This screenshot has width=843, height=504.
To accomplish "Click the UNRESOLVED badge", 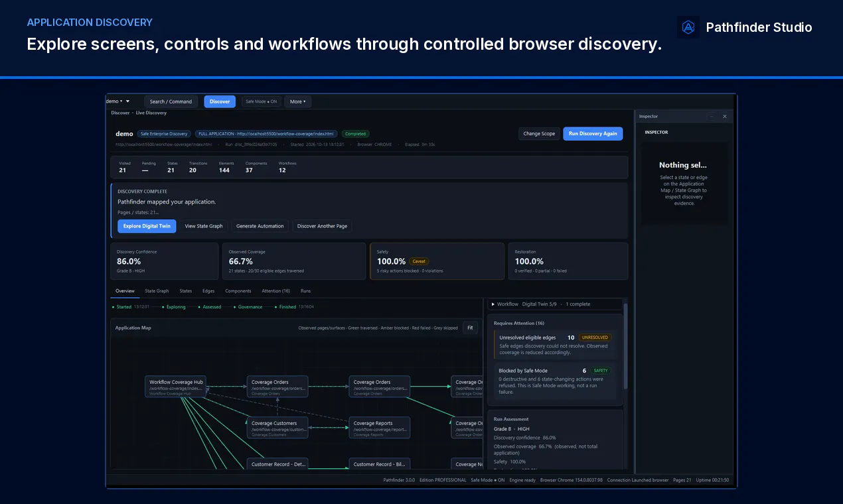I will [595, 338].
